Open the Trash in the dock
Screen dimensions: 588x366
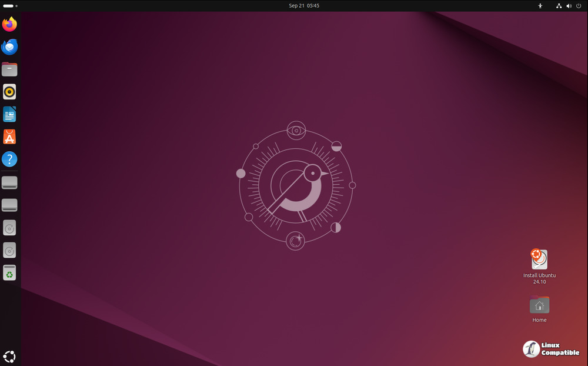click(x=9, y=273)
